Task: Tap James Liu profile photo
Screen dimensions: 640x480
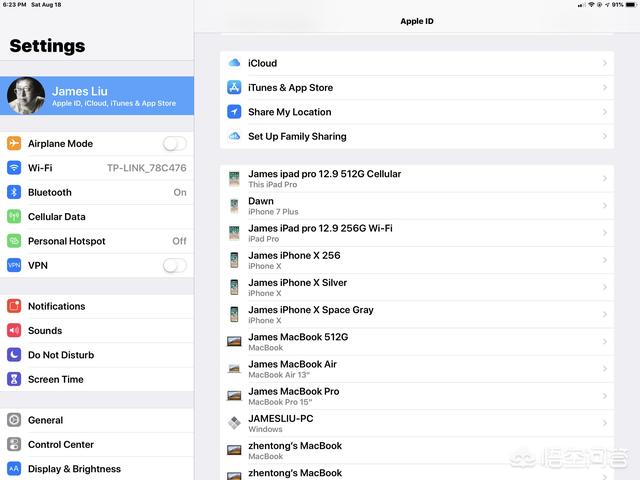Action: point(26,96)
